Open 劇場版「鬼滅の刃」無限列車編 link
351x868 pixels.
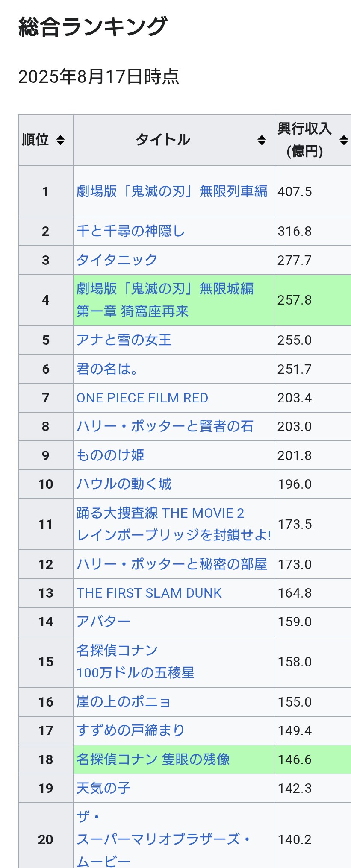coord(172,191)
